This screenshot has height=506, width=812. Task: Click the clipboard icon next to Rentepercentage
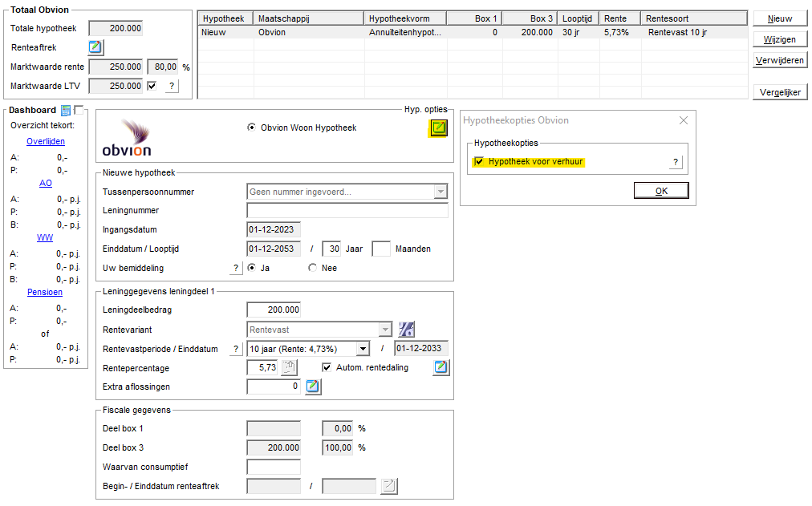point(289,368)
